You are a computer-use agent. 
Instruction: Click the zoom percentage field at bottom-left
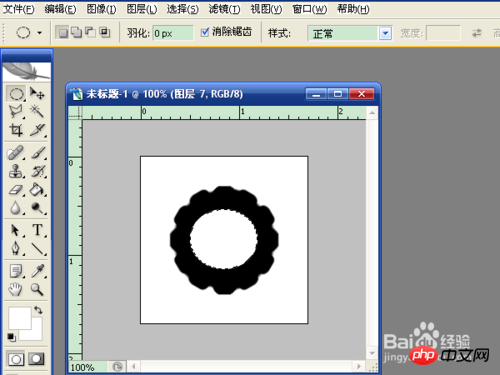[x=88, y=367]
